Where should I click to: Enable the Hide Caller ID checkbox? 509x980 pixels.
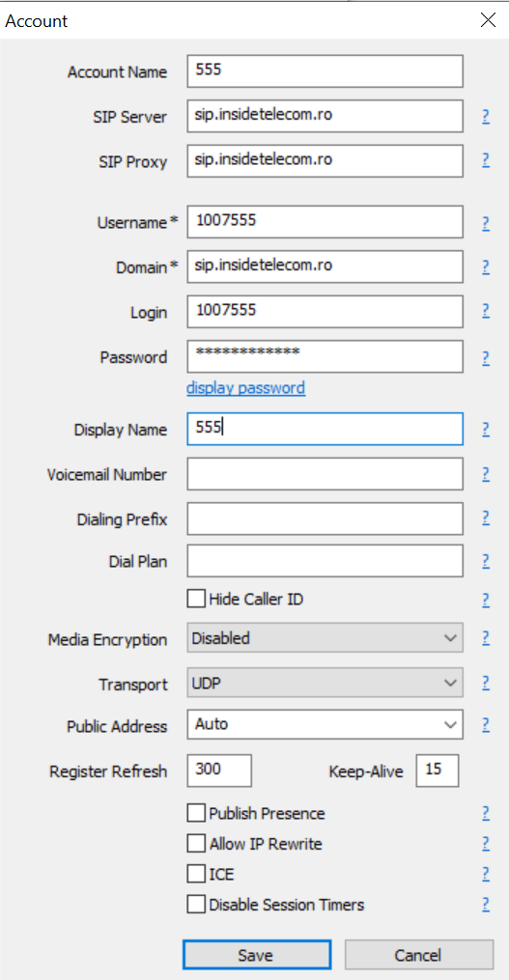pos(196,599)
